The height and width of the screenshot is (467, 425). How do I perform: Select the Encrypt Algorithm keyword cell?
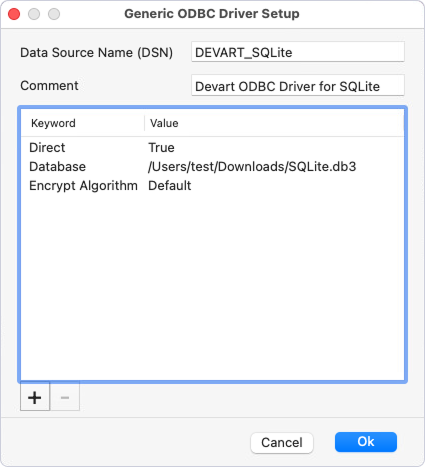tap(83, 186)
